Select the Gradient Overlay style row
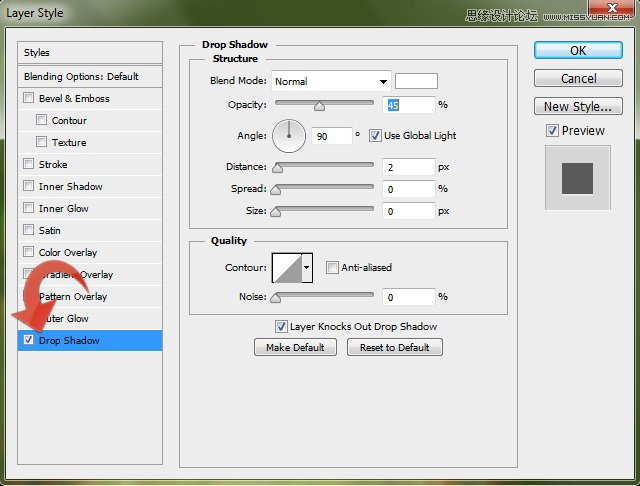640x486 pixels. (x=90, y=275)
